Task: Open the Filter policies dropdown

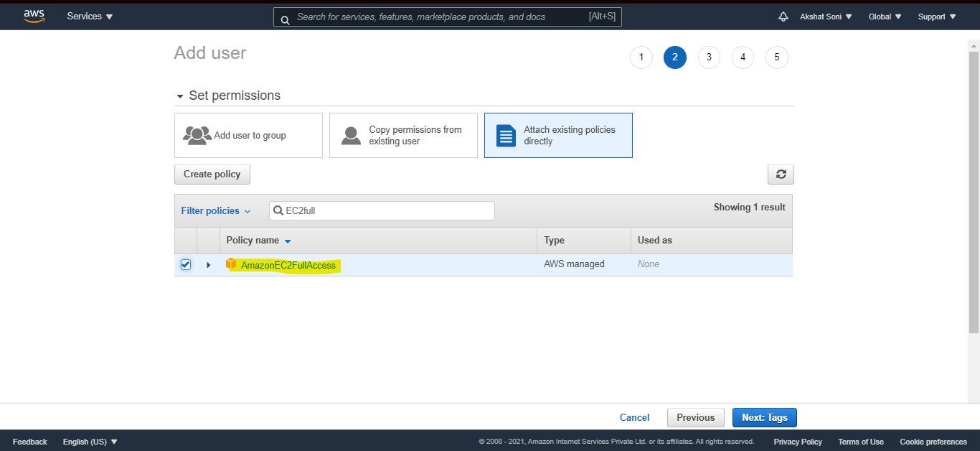Action: point(216,210)
